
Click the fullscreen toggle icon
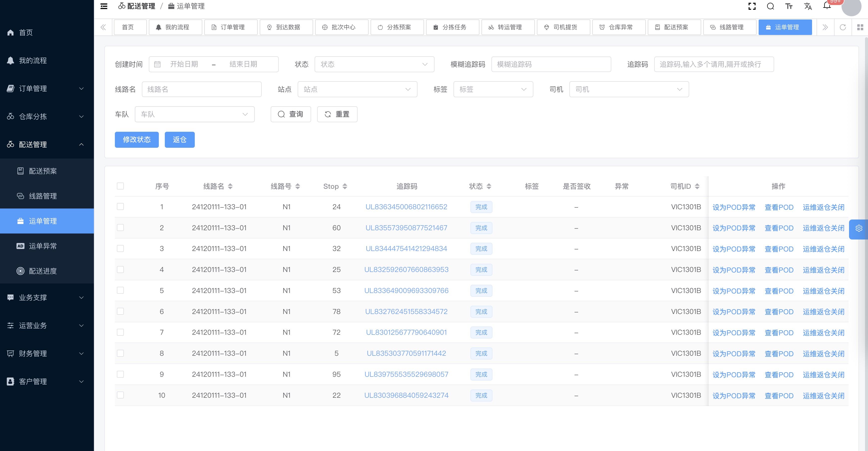point(752,6)
